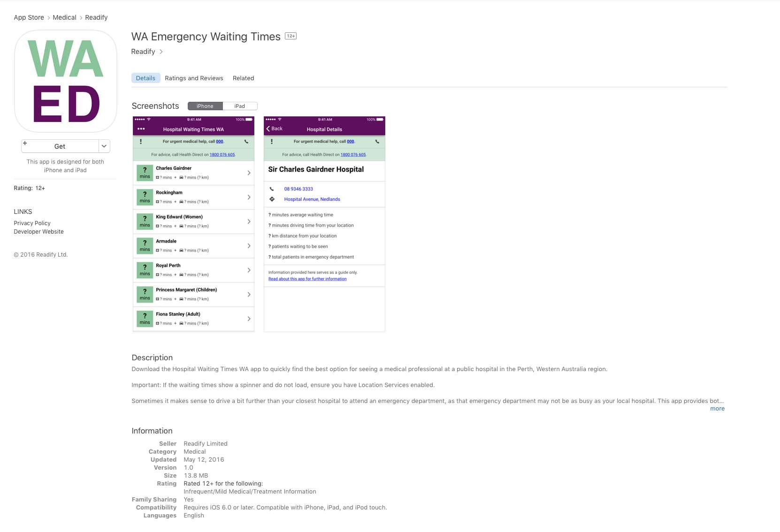Click the Hospital Details screenshot

click(324, 224)
